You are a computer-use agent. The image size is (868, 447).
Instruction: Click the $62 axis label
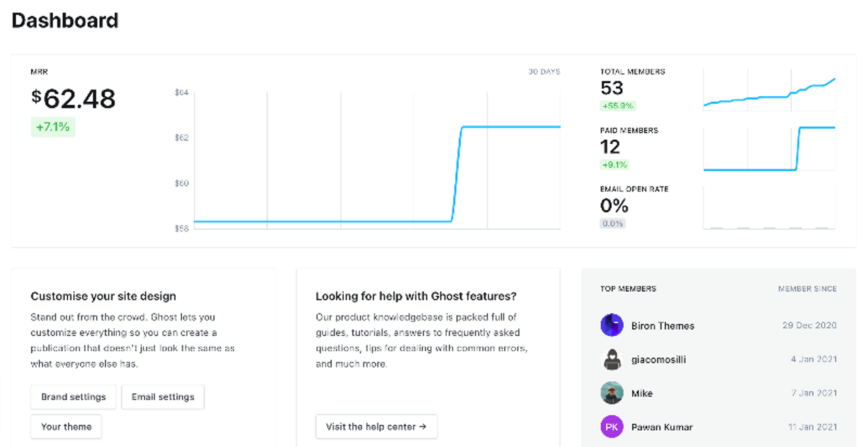click(x=182, y=137)
